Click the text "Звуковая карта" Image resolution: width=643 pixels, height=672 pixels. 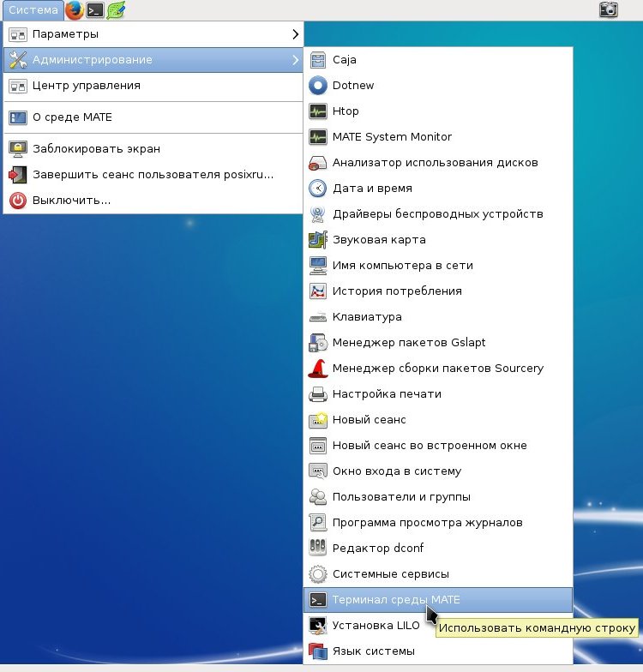click(x=379, y=240)
